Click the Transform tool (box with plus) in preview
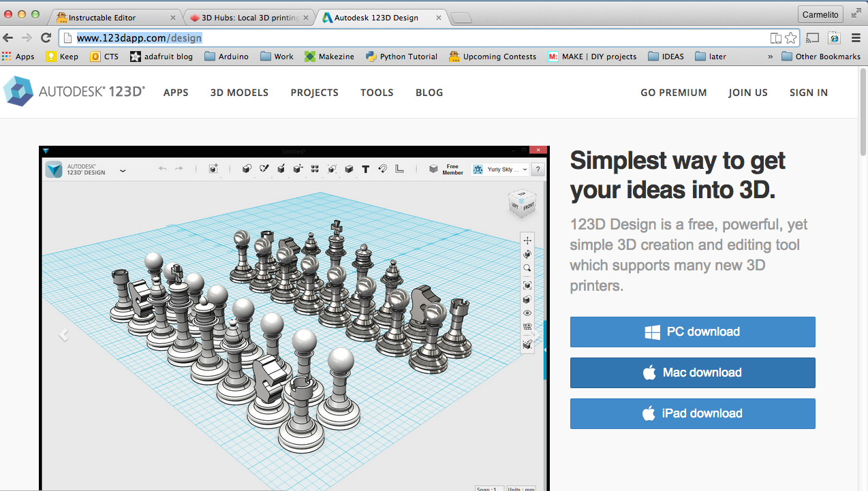This screenshot has height=491, width=868. click(x=213, y=169)
